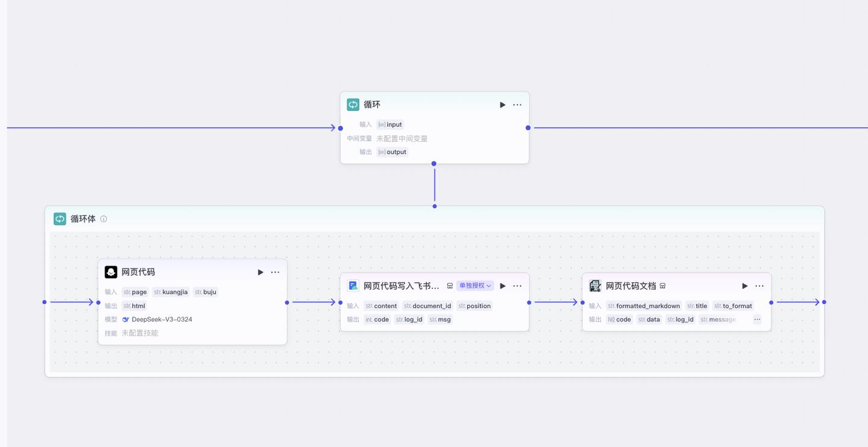Run the 网页代码 node

tap(260, 272)
